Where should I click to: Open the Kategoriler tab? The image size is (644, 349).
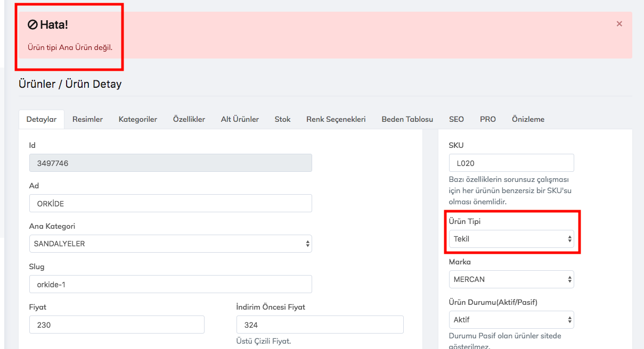coord(137,119)
